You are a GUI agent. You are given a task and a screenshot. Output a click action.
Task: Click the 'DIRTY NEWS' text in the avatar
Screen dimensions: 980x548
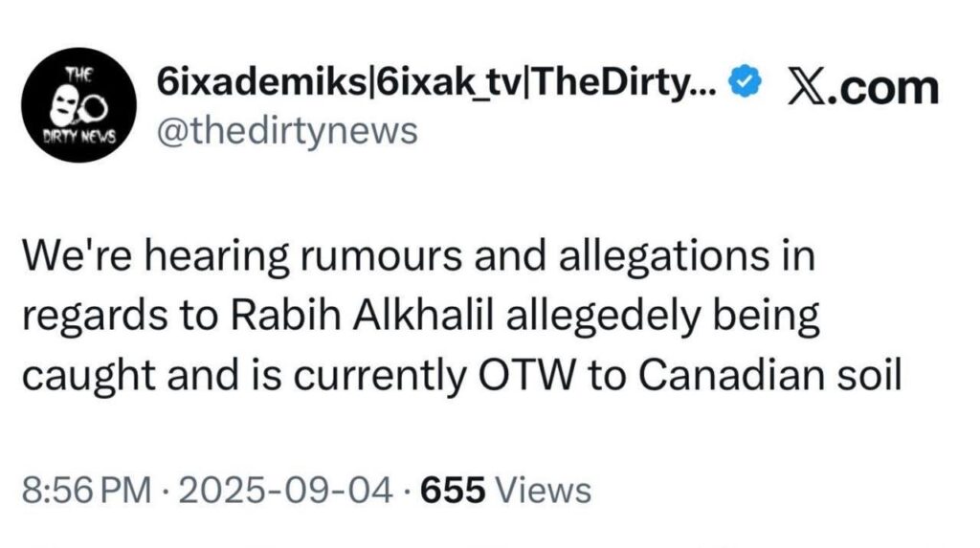pos(78,138)
